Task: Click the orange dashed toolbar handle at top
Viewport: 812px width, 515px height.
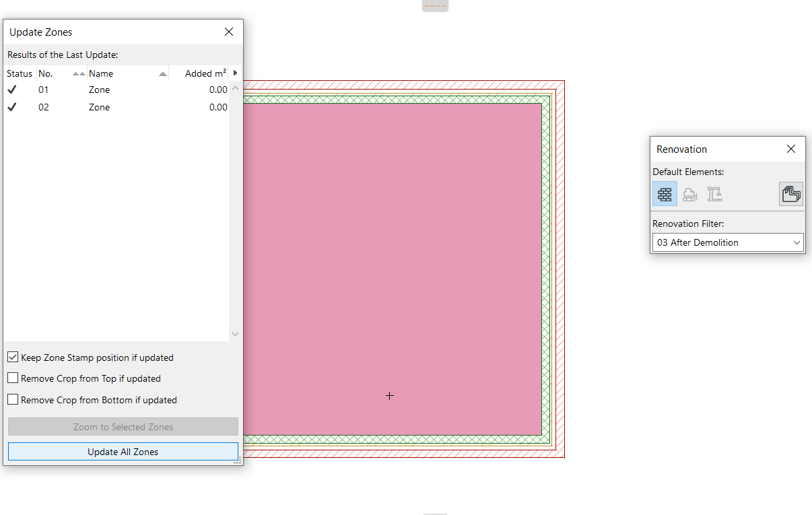Action: point(435,5)
